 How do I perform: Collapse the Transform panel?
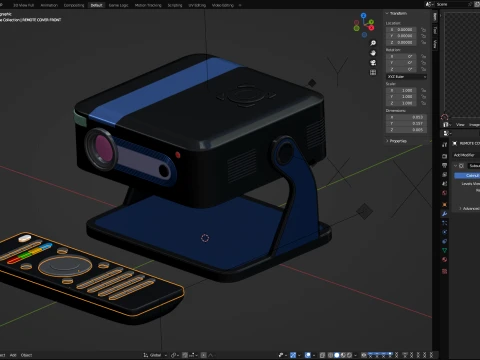point(396,13)
